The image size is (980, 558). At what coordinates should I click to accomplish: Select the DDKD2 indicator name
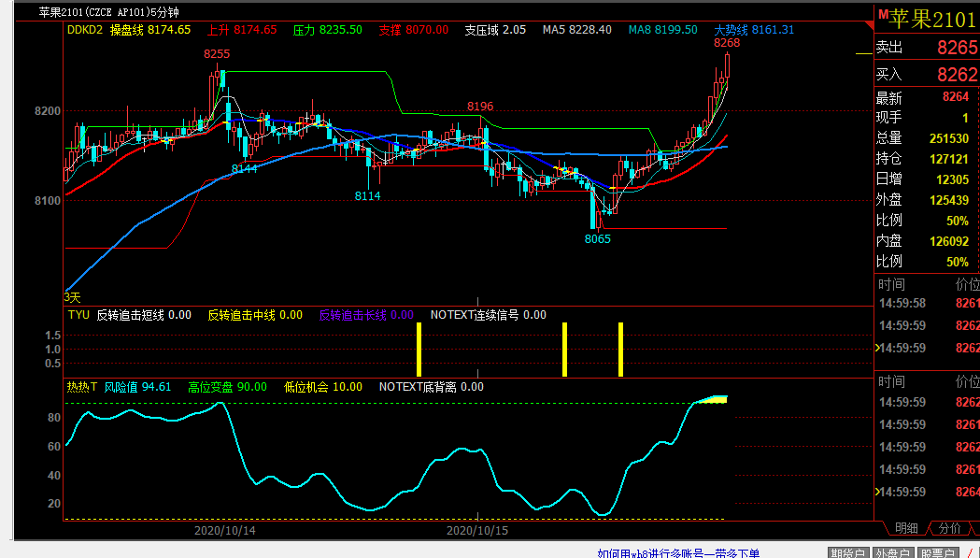[85, 30]
